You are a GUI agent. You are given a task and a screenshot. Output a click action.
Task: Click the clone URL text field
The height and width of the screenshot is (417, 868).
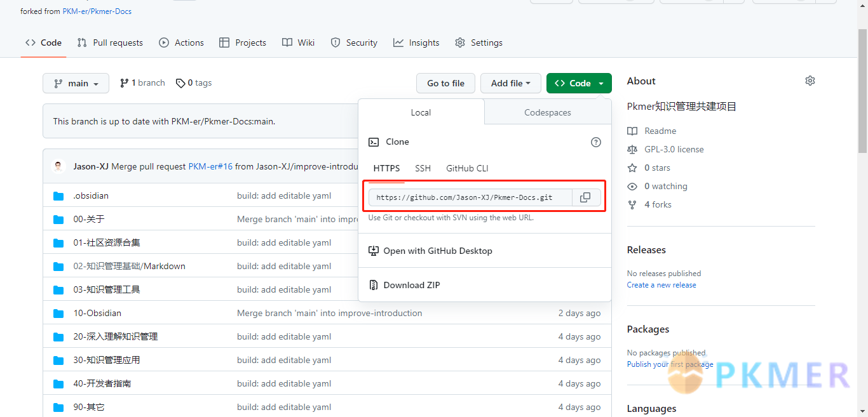pyautogui.click(x=470, y=197)
